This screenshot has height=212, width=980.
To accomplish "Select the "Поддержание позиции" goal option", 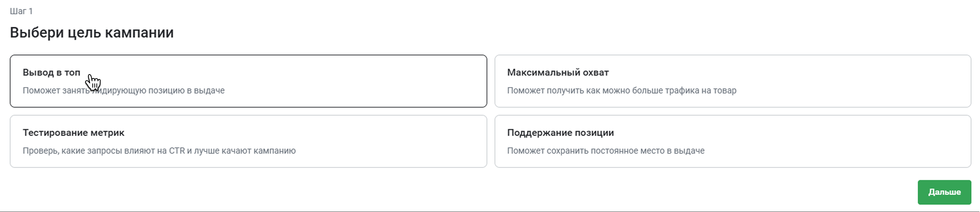I will 733,141.
